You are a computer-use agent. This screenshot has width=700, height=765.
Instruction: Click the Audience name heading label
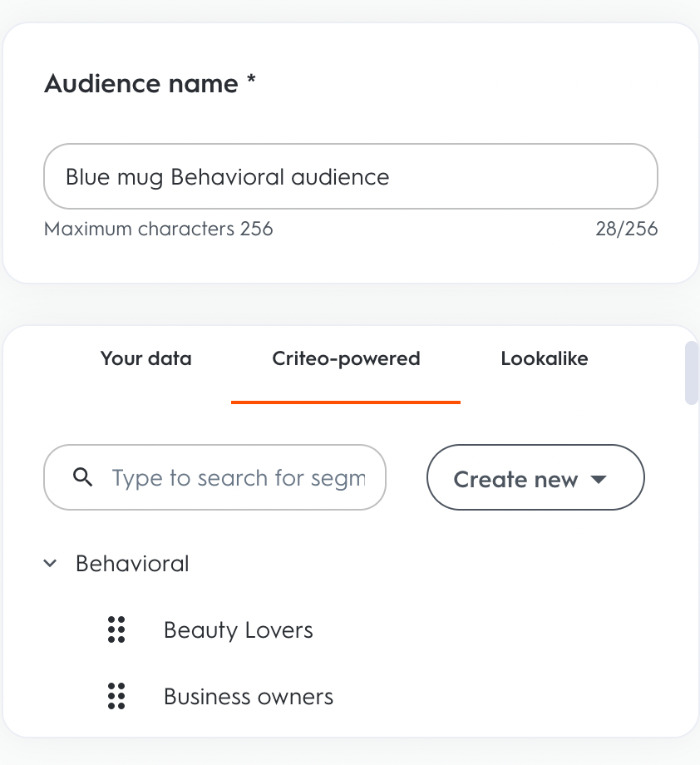point(141,83)
